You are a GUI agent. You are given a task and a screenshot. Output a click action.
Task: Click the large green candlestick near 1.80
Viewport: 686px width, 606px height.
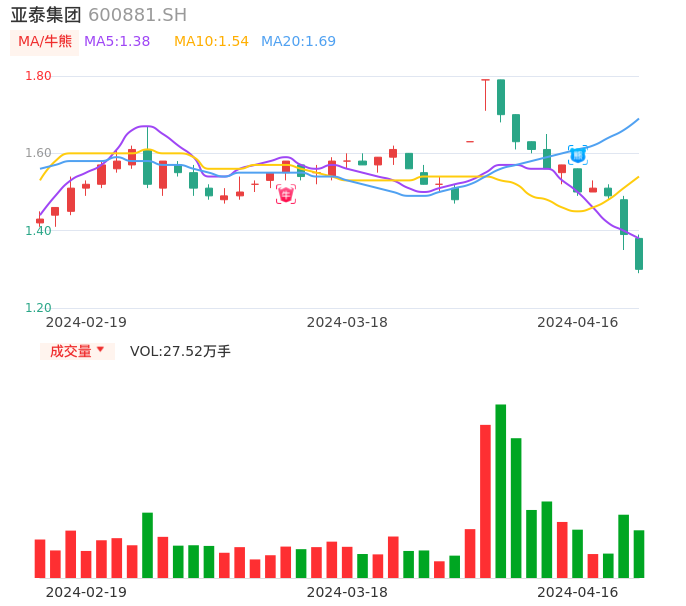click(501, 97)
